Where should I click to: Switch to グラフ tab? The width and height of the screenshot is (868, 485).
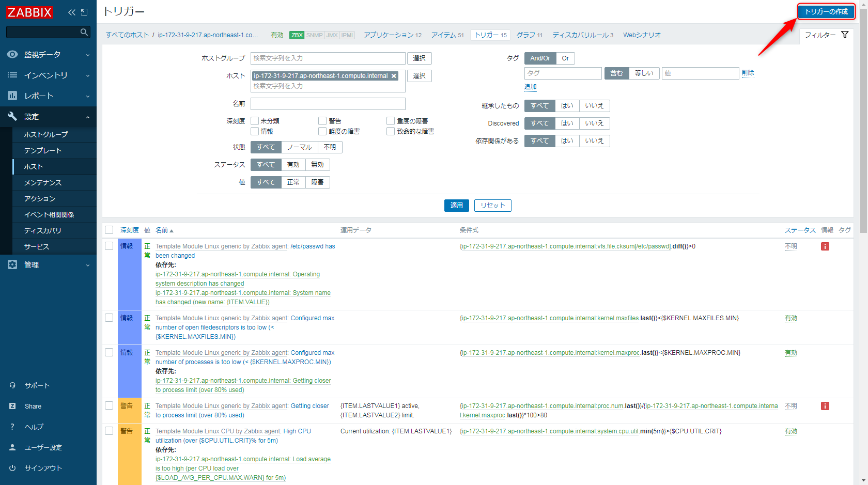(x=530, y=35)
